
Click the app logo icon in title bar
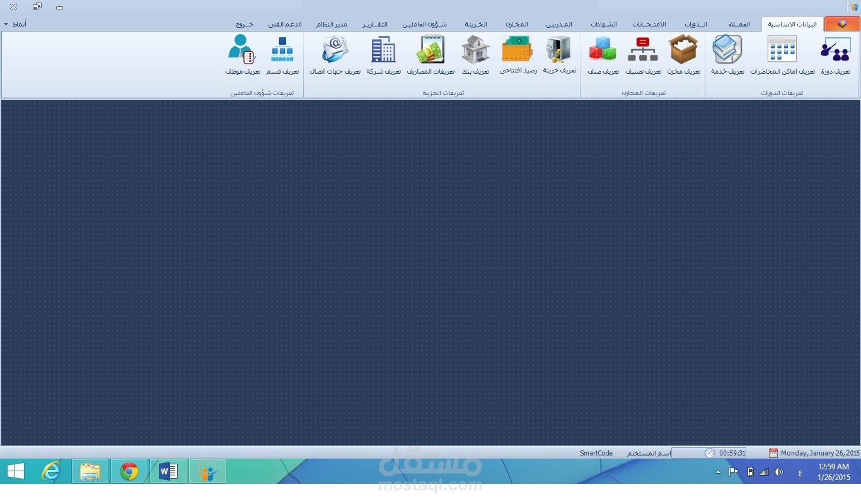pyautogui.click(x=854, y=7)
